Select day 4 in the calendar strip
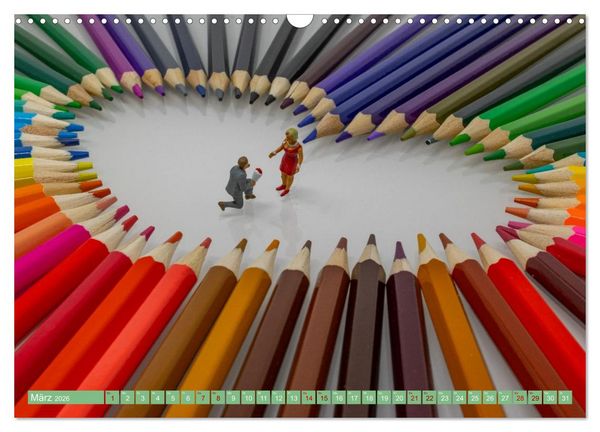Screen dimensions: 600x432 pos(158,398)
